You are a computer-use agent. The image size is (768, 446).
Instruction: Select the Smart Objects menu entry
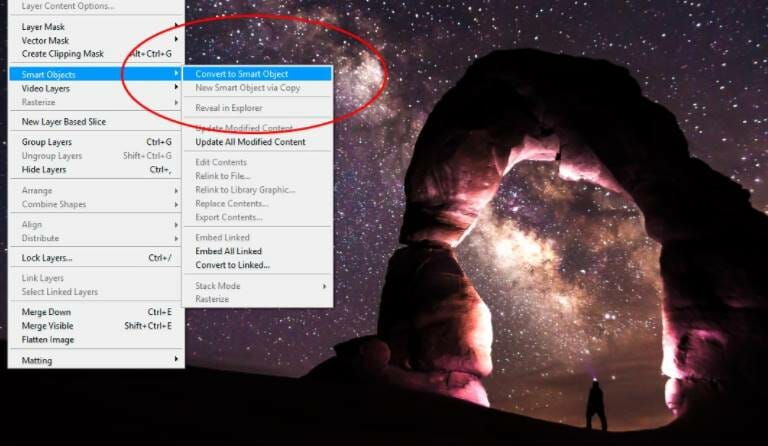click(x=96, y=74)
